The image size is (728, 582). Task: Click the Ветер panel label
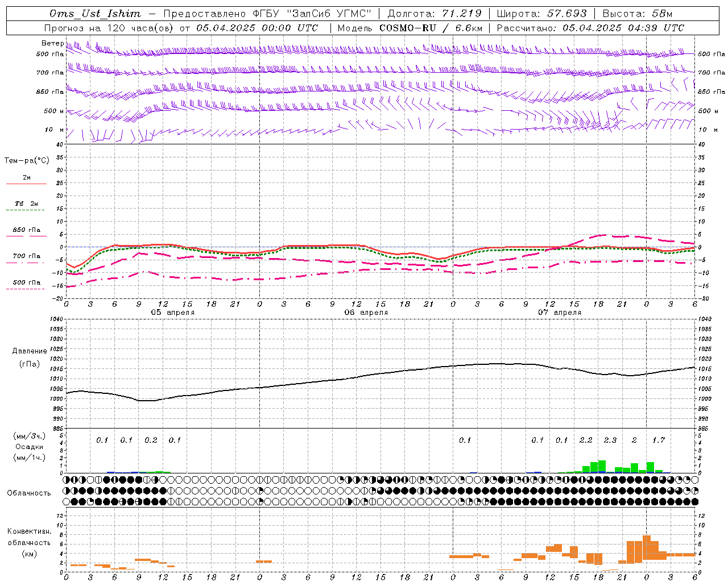pyautogui.click(x=52, y=43)
